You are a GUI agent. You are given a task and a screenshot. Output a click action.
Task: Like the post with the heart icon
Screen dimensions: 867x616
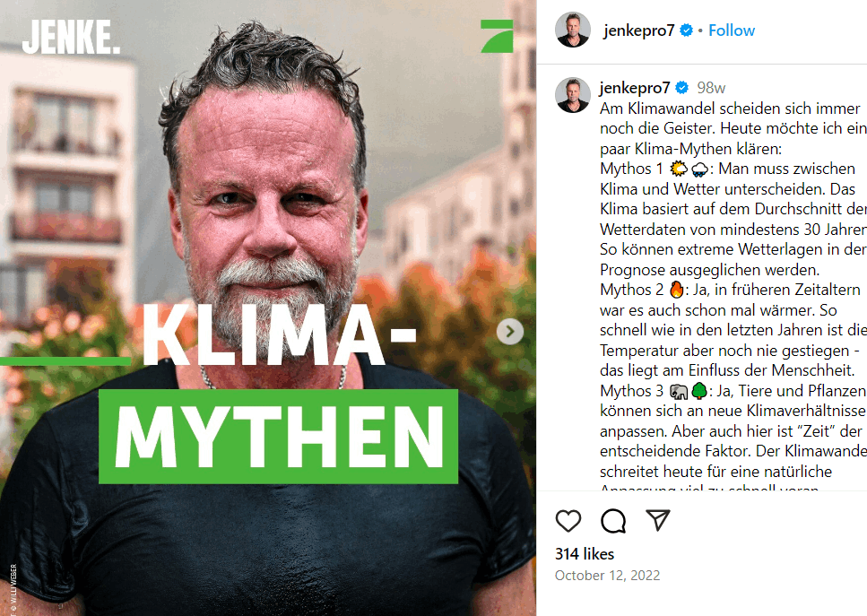point(568,521)
